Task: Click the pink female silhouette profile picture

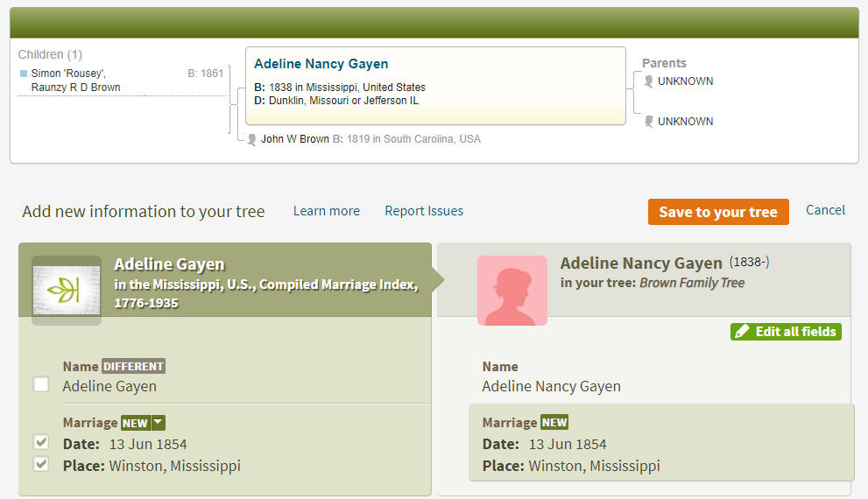Action: coord(512,291)
